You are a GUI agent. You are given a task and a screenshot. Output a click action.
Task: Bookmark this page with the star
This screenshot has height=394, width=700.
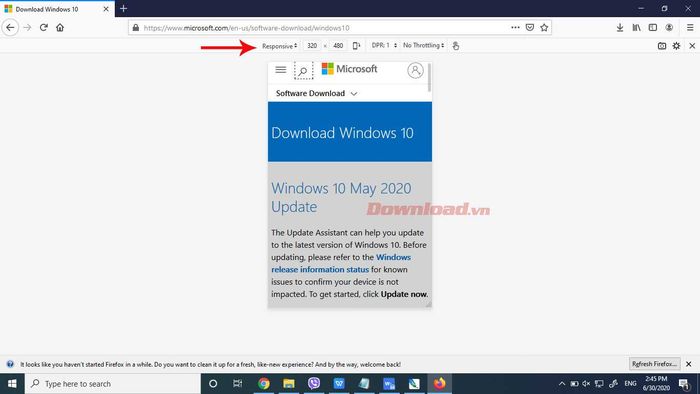click(544, 27)
